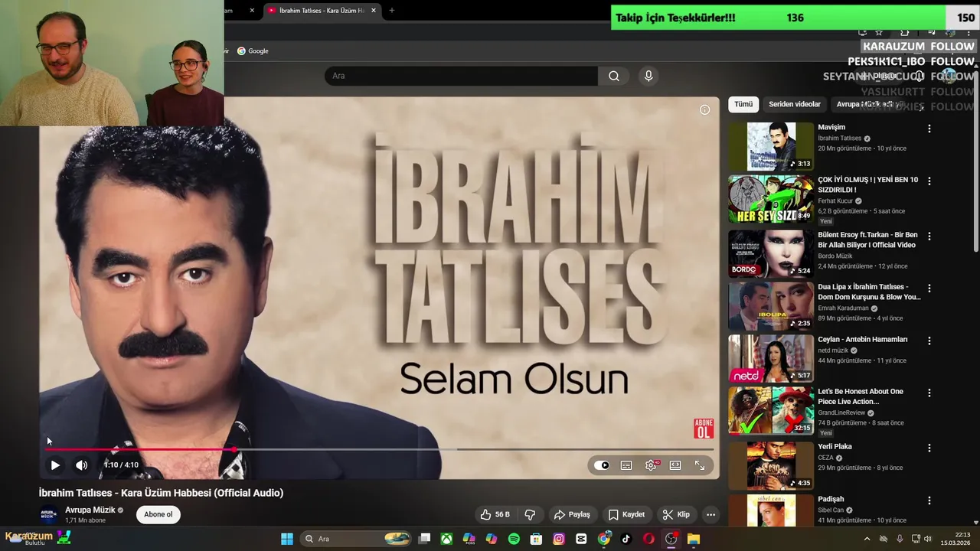The image size is (980, 551).
Task: Start voice search with microphone icon
Action: tap(648, 76)
